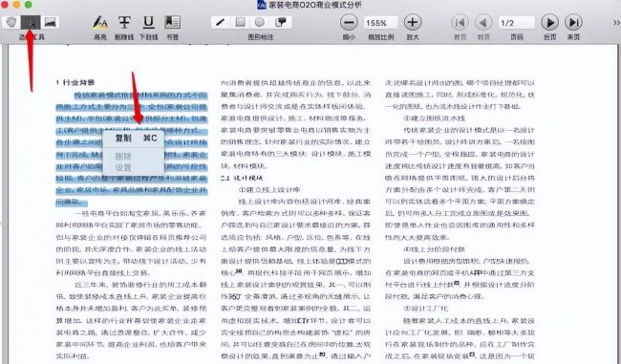
Task: Zoom in with the plus (放大) button
Action: [413, 23]
